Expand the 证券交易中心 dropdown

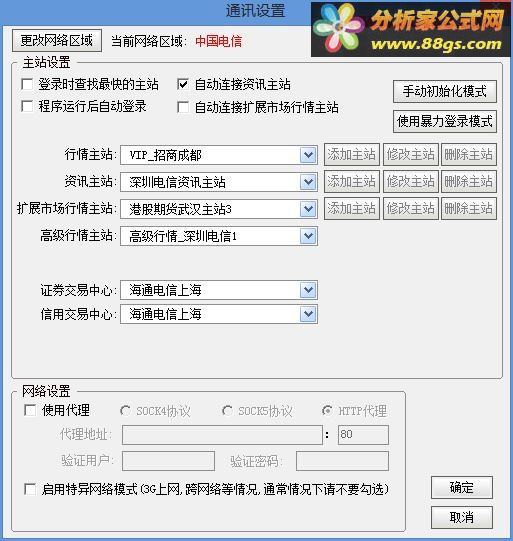[x=308, y=290]
